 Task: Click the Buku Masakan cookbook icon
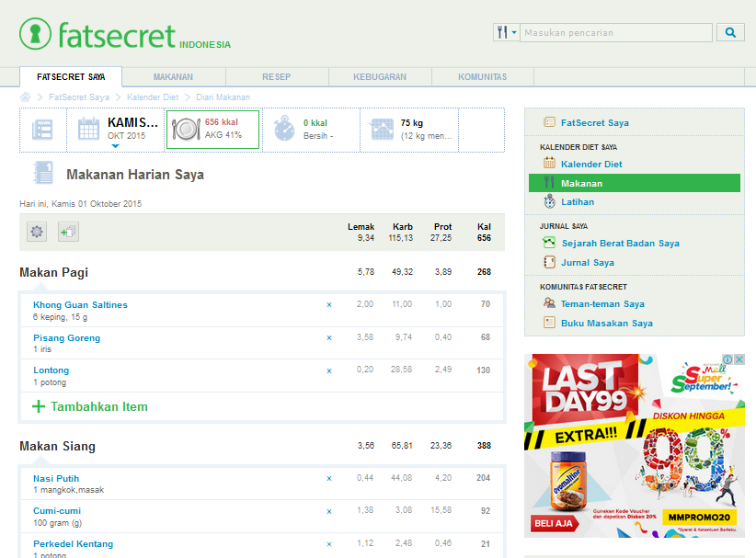click(549, 323)
